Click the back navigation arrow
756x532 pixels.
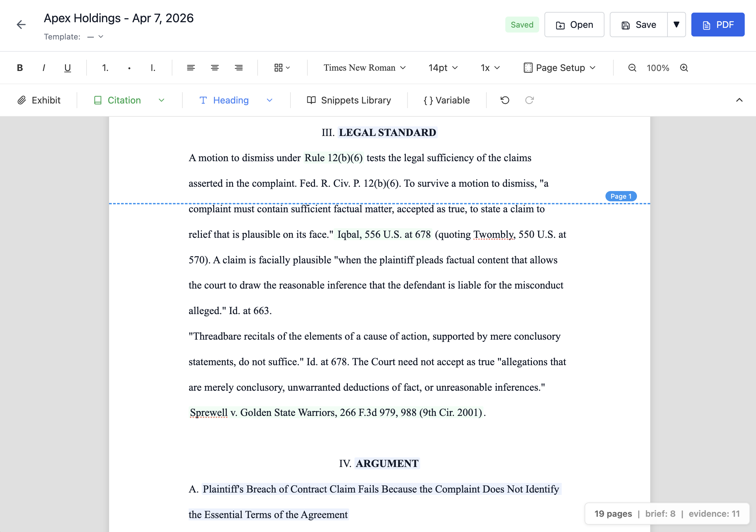pos(21,24)
